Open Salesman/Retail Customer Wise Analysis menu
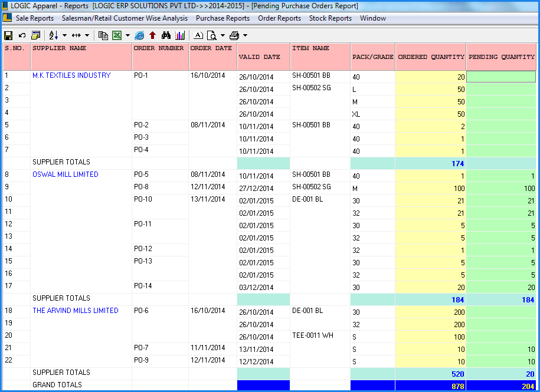Image resolution: width=540 pixels, height=392 pixels. click(125, 18)
